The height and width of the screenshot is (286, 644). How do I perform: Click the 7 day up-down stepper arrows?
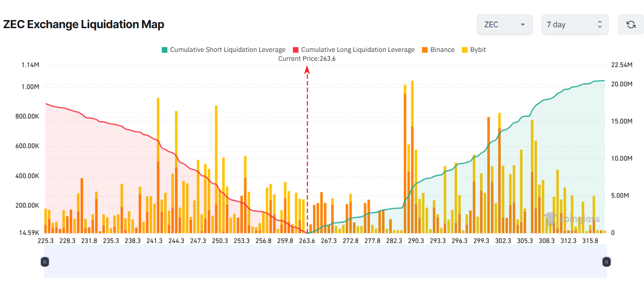pyautogui.click(x=600, y=25)
